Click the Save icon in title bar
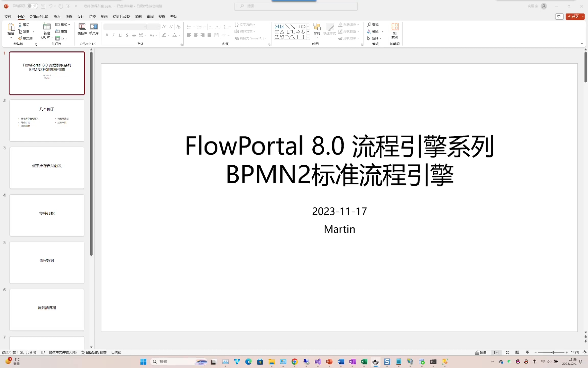The image size is (588, 368). point(43,6)
